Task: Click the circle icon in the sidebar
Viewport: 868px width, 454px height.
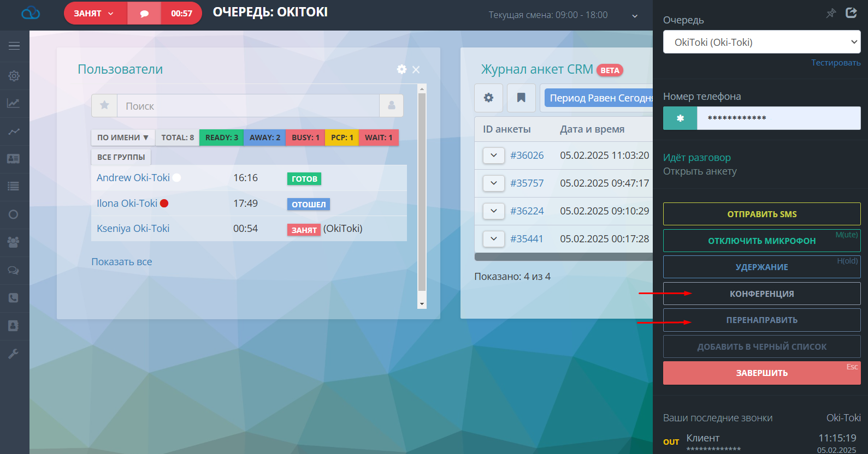Action: pos(14,214)
